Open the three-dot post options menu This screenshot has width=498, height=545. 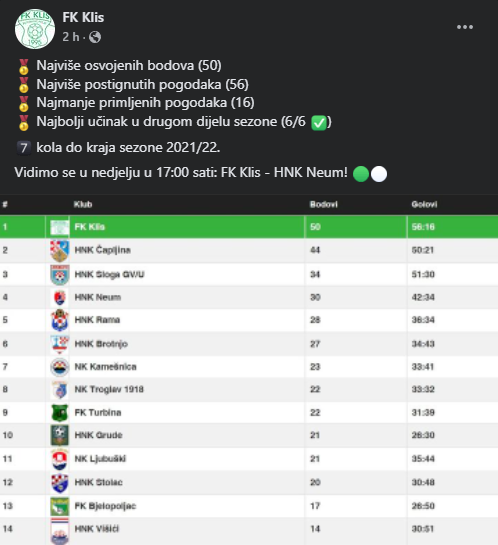[x=465, y=27]
